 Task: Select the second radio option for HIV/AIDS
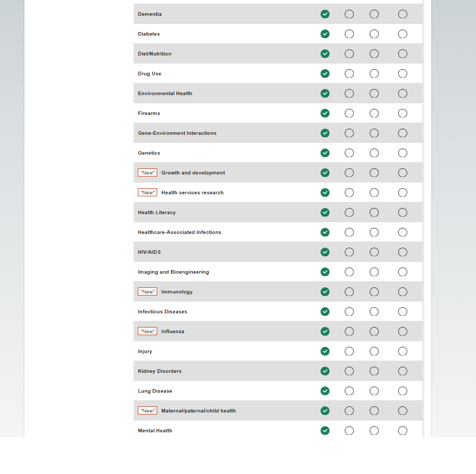(x=349, y=252)
